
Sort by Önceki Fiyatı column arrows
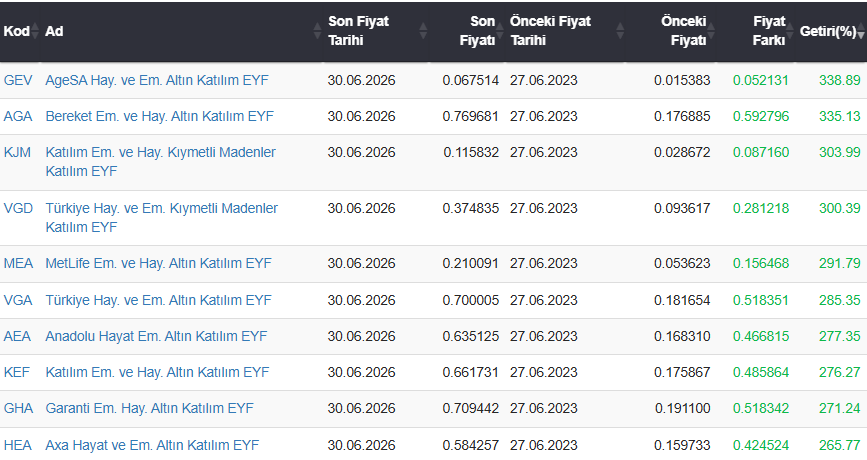click(x=711, y=31)
